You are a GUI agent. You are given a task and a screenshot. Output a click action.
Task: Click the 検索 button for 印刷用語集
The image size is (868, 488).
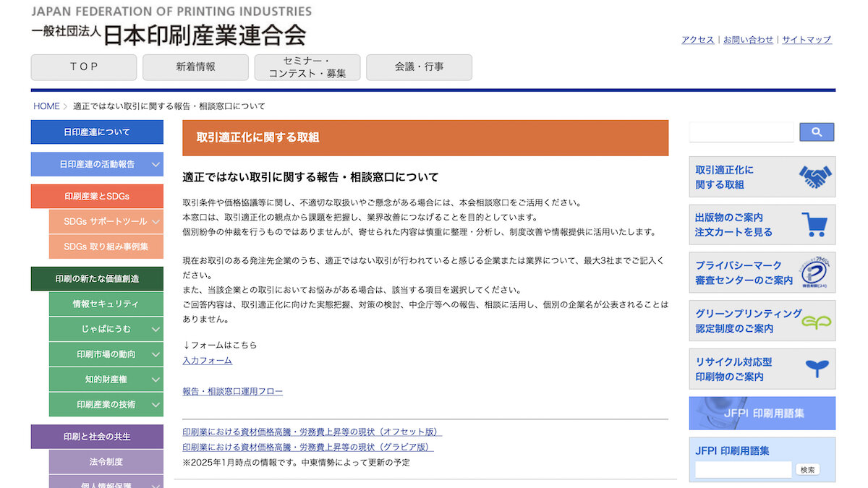(808, 470)
